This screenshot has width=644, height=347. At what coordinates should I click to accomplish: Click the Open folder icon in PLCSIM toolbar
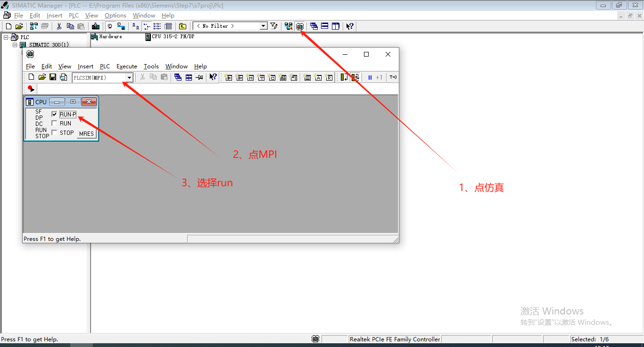coord(42,77)
